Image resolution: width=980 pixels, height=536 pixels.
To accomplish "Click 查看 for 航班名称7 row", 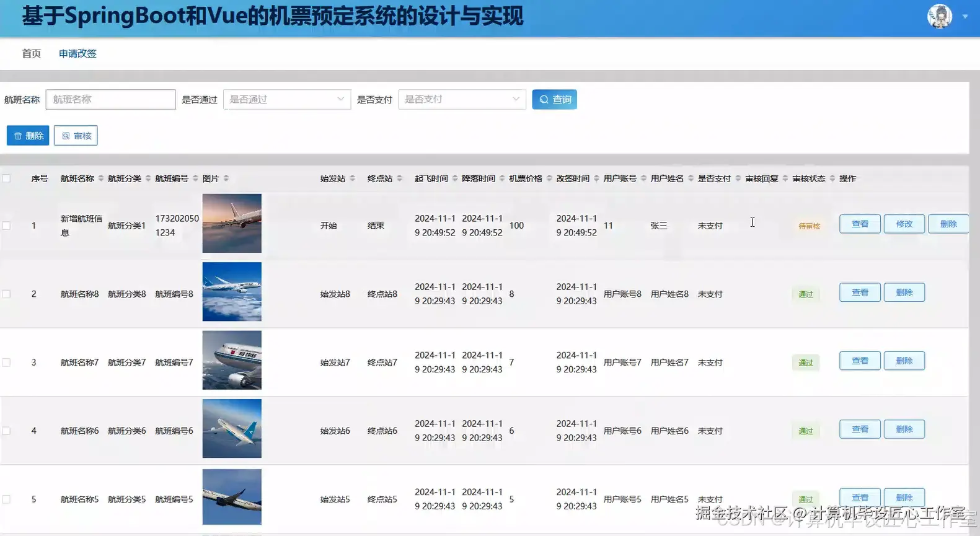I will click(860, 361).
